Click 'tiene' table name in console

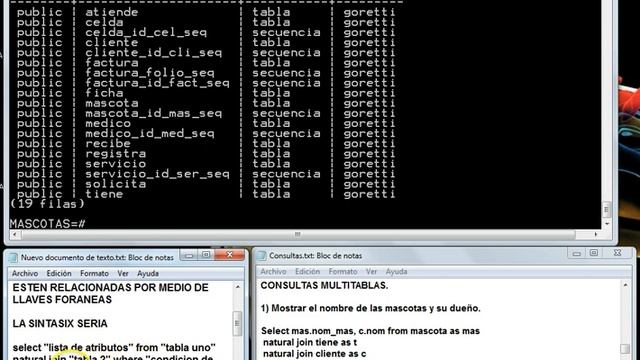[104, 194]
